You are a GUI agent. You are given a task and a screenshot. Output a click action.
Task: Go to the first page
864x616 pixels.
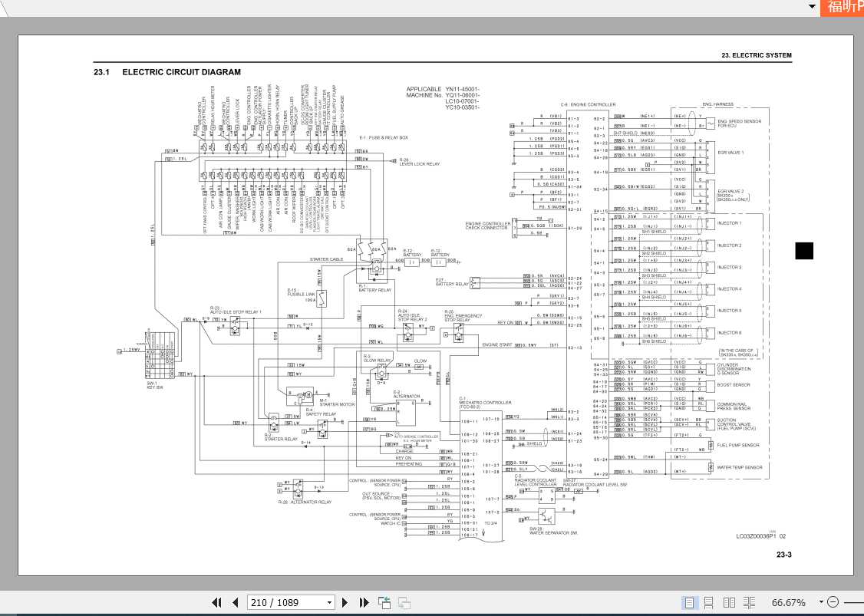[x=216, y=603]
